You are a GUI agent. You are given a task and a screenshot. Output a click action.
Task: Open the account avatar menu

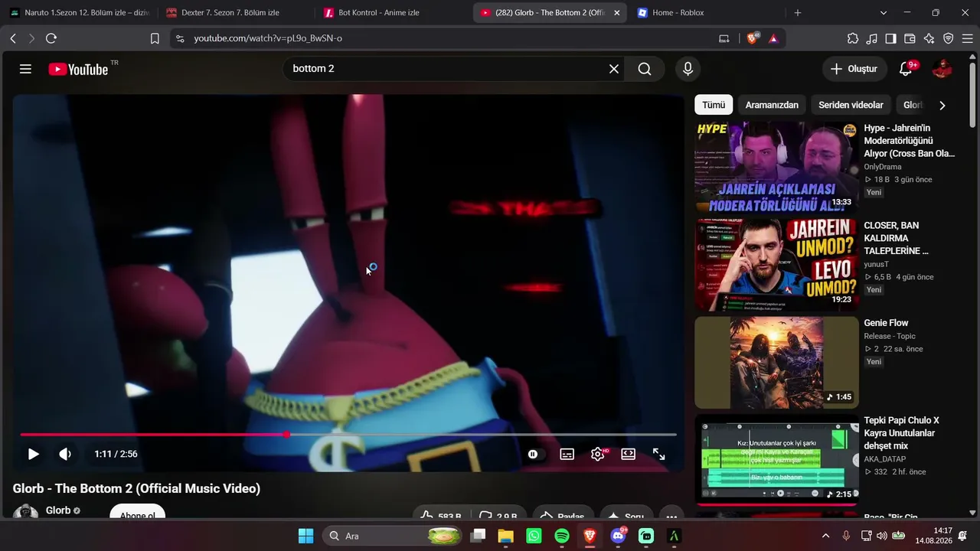point(942,69)
